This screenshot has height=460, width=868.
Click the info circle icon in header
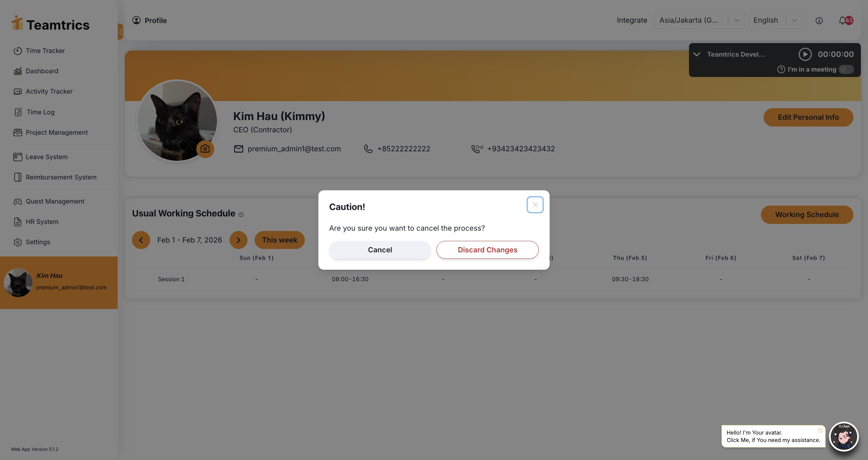point(819,20)
